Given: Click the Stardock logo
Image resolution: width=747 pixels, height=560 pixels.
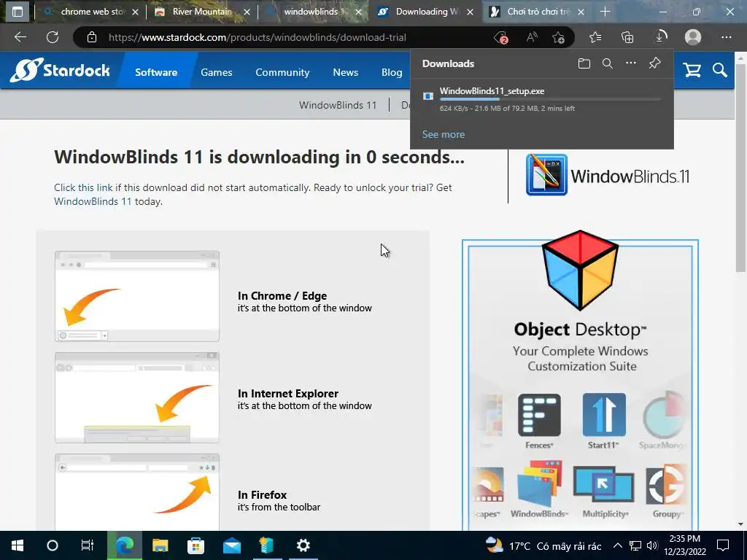Looking at the screenshot, I should coord(60,70).
